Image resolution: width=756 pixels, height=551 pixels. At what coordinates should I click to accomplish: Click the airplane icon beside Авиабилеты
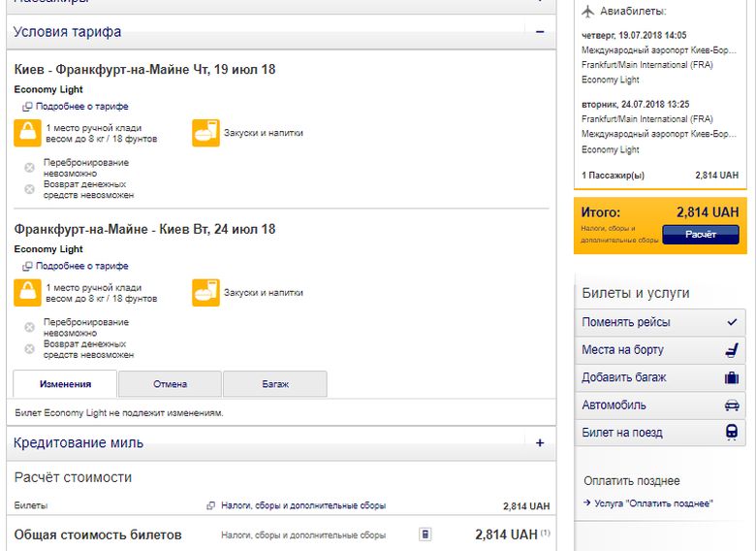click(587, 12)
